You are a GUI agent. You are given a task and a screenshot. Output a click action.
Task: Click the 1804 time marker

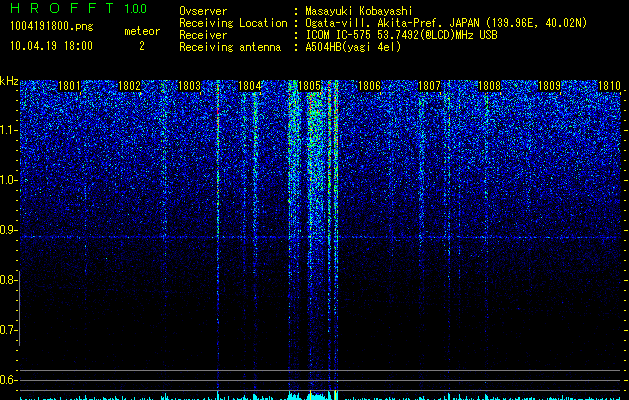coord(250,86)
